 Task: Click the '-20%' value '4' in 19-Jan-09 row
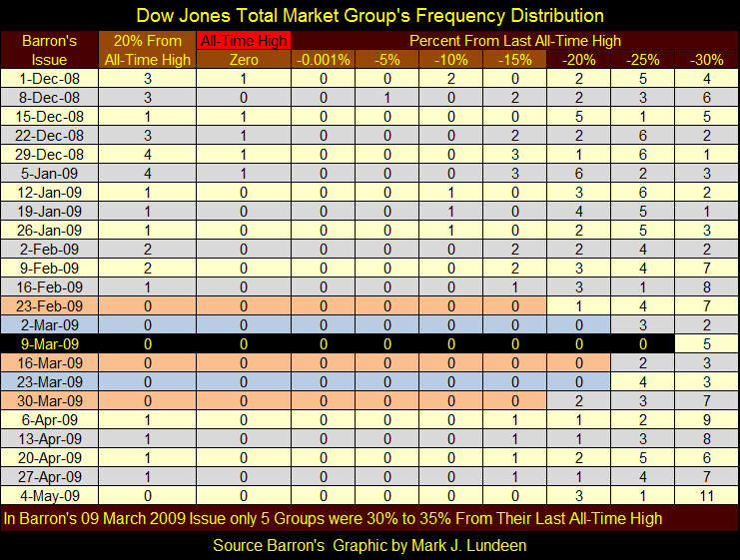[579, 212]
